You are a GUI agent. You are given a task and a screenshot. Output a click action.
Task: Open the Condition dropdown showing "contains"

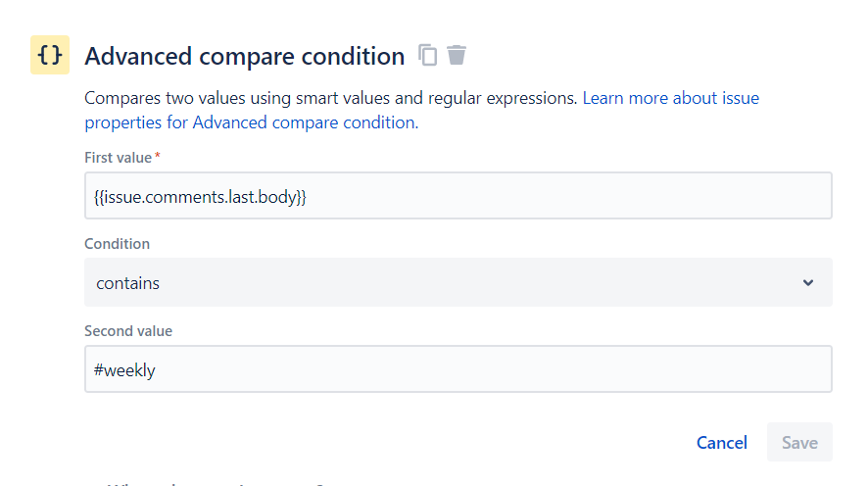pyautogui.click(x=458, y=283)
